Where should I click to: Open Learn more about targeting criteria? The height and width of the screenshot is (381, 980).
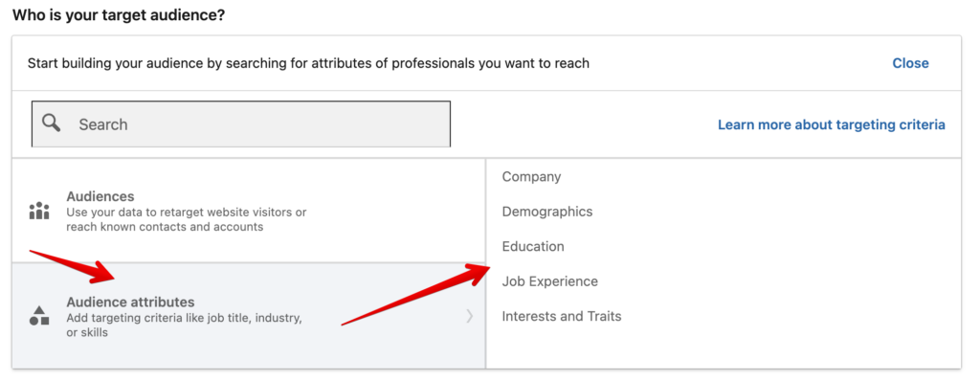[x=832, y=124]
